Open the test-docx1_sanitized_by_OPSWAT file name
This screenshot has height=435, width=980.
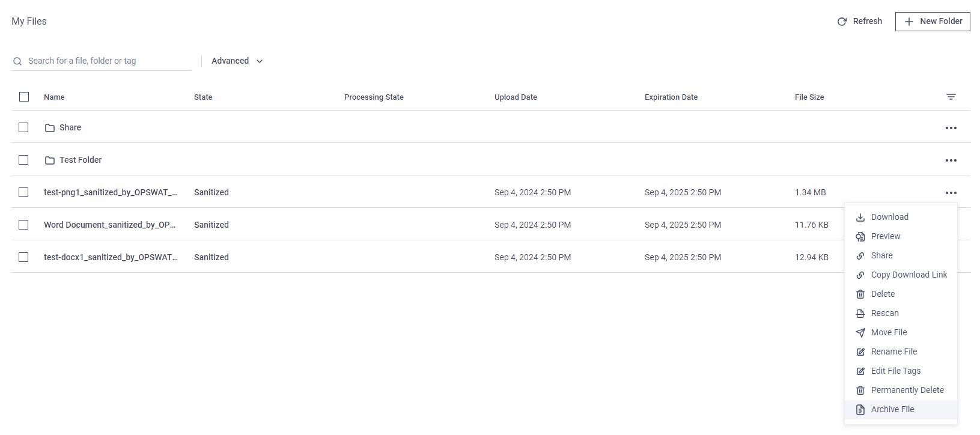point(111,257)
